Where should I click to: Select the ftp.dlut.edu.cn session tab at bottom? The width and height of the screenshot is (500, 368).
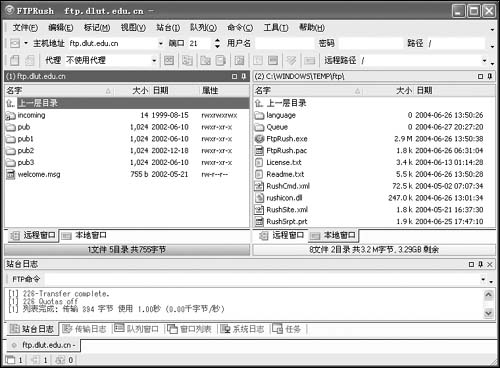[43, 345]
